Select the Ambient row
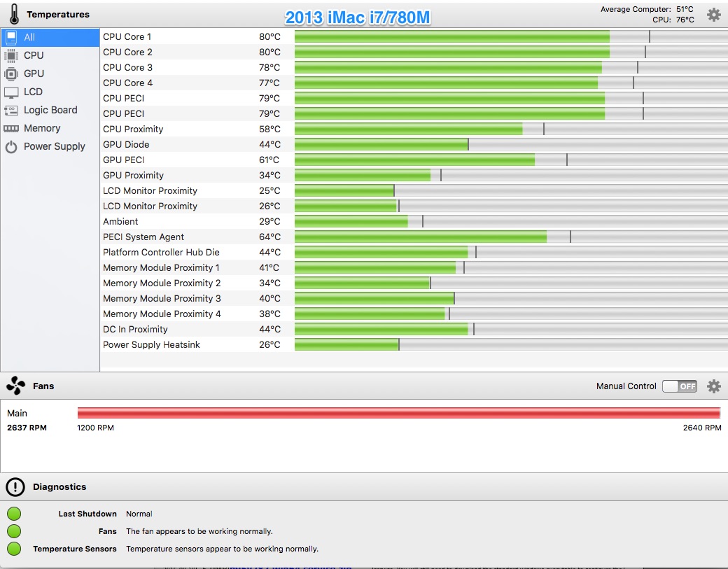This screenshot has width=728, height=569. click(414, 221)
